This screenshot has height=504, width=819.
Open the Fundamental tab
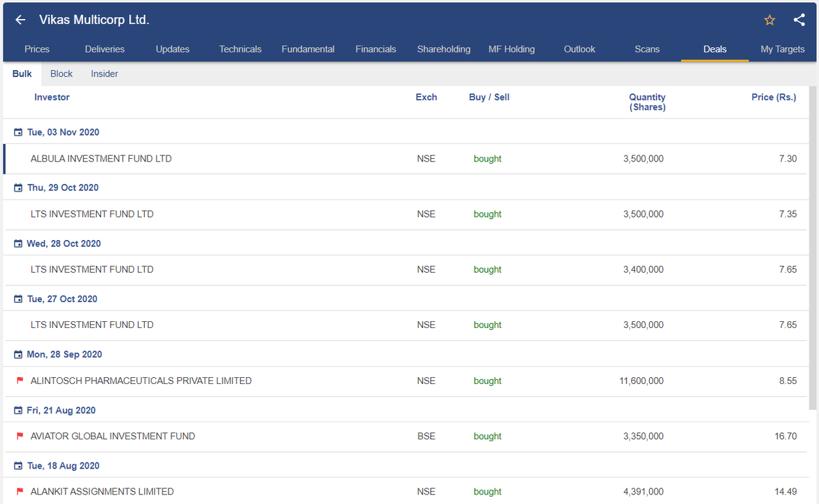point(308,49)
